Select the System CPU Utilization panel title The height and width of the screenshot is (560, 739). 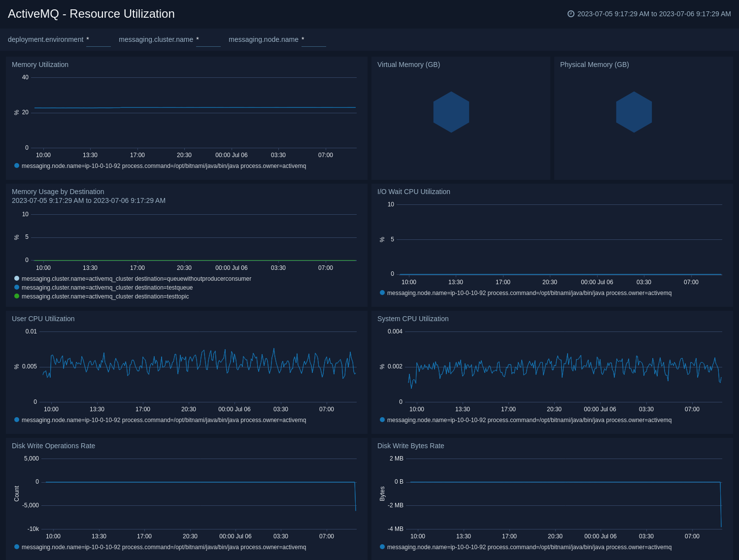point(413,319)
